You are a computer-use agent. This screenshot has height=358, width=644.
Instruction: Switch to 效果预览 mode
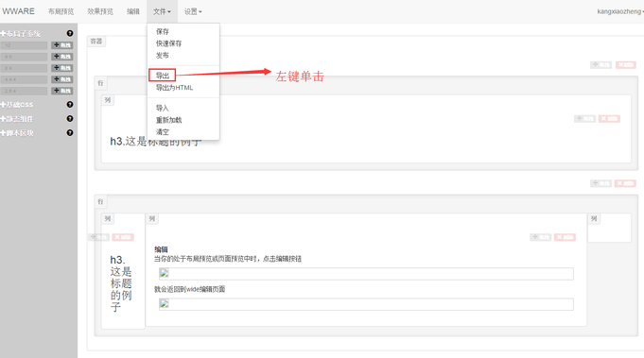tap(100, 11)
